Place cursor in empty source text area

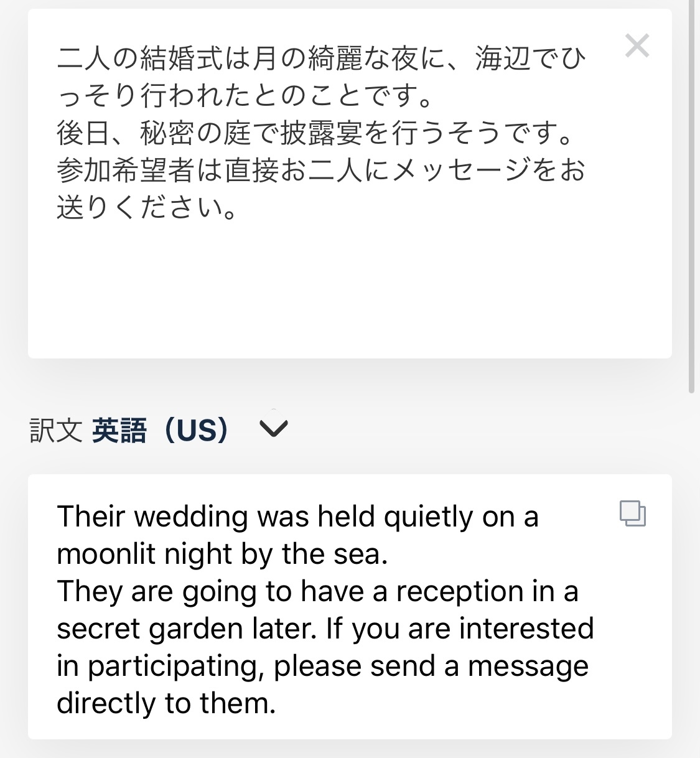pyautogui.click(x=348, y=292)
